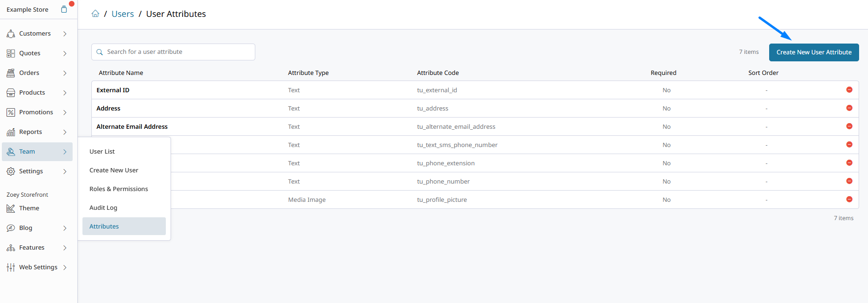Expand the Reports menu chevron
This screenshot has width=868, height=303.
coord(65,132)
